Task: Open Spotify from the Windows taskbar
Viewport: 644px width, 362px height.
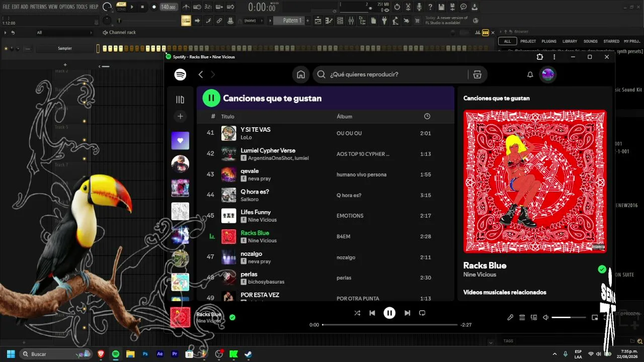Action: (x=116, y=354)
